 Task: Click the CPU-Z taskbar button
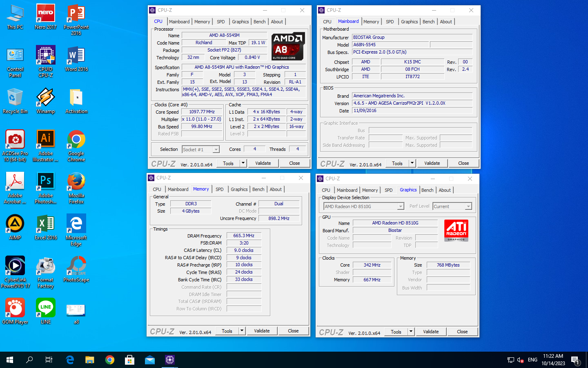coord(170,360)
